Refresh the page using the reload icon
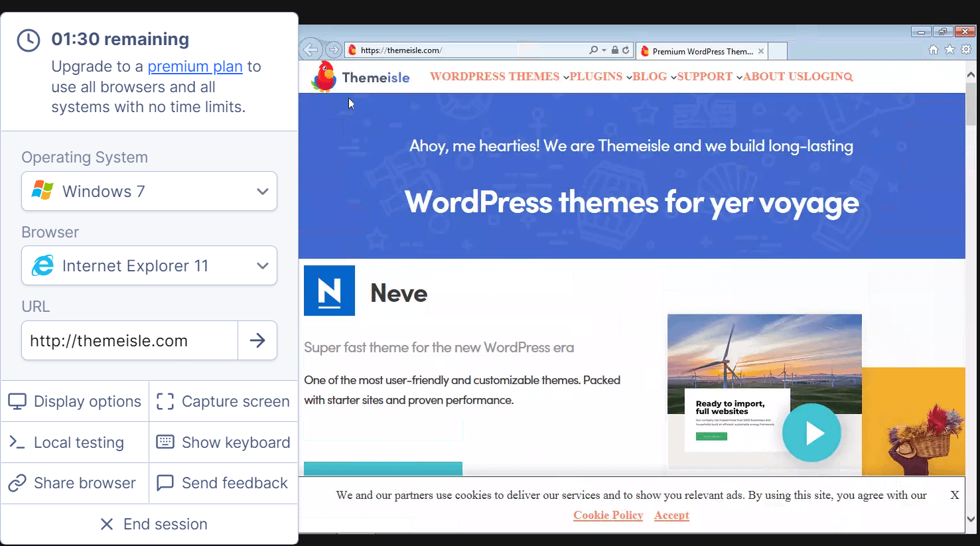 626,50
